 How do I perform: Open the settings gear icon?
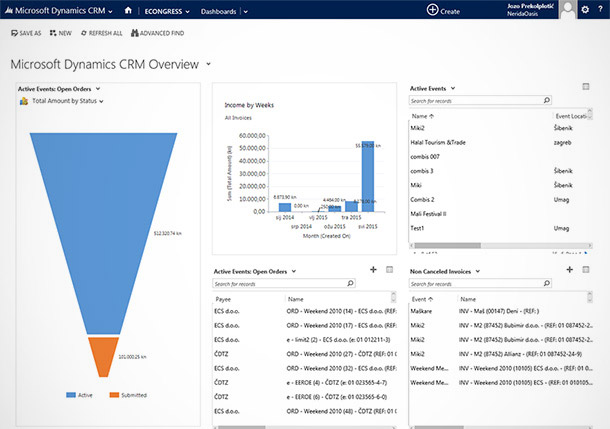585,10
